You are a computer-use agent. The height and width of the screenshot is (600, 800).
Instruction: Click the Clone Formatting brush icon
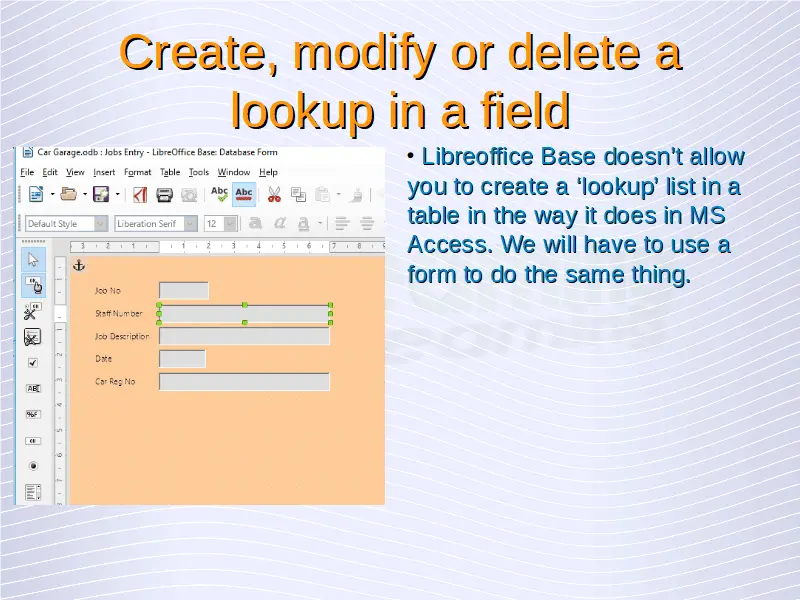[x=358, y=194]
